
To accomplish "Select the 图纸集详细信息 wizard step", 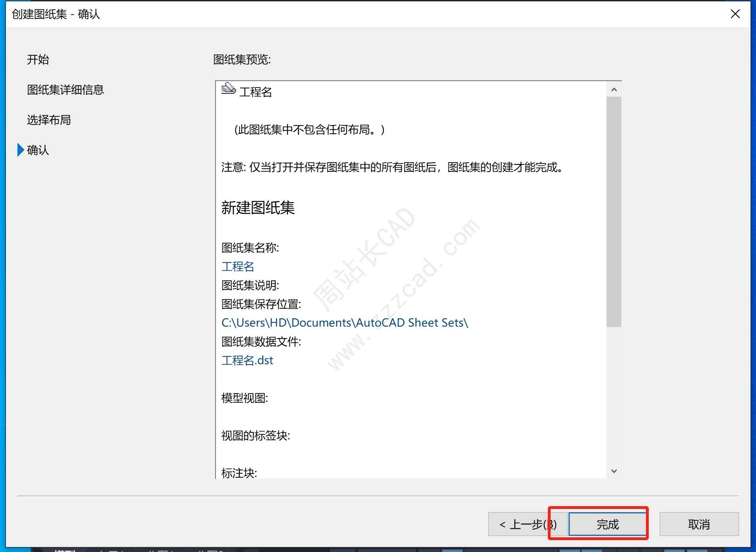I will click(66, 90).
